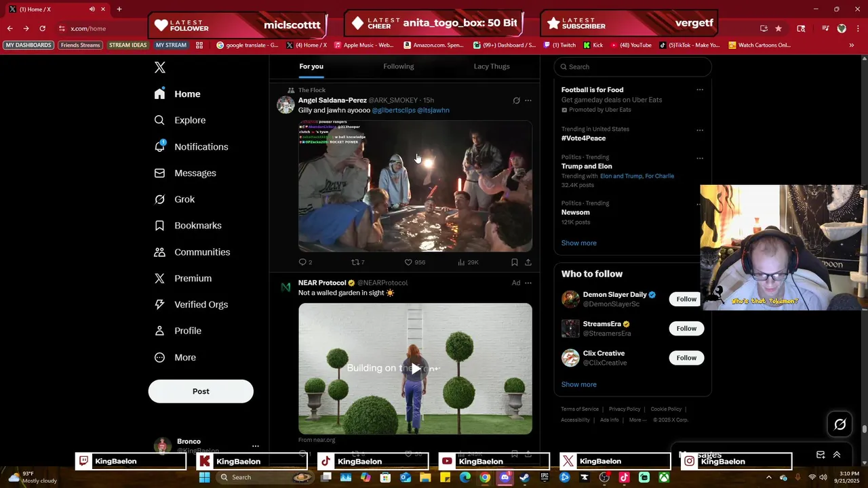
Task: Open Profile from the sidebar
Action: coord(178,331)
